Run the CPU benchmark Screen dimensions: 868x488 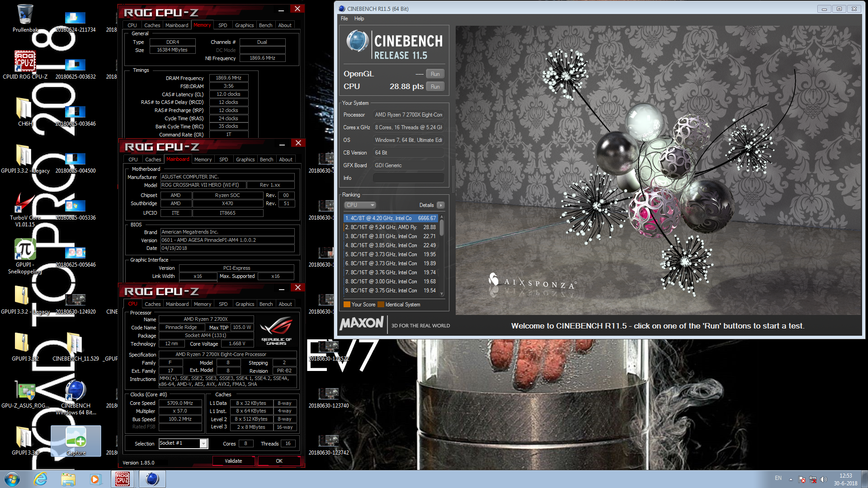click(x=435, y=87)
